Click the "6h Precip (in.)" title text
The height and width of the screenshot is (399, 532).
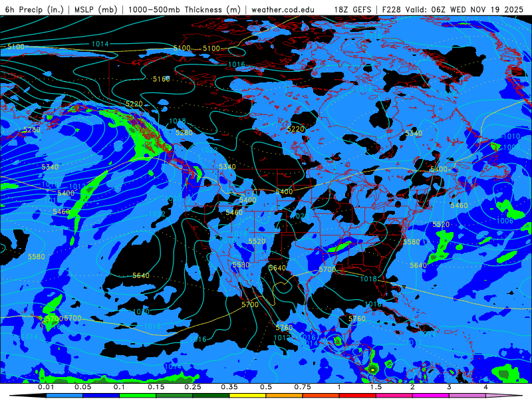click(35, 9)
